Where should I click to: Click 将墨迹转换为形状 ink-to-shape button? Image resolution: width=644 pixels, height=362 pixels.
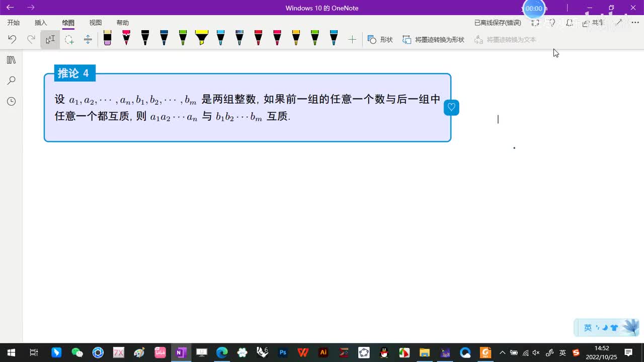tap(433, 39)
